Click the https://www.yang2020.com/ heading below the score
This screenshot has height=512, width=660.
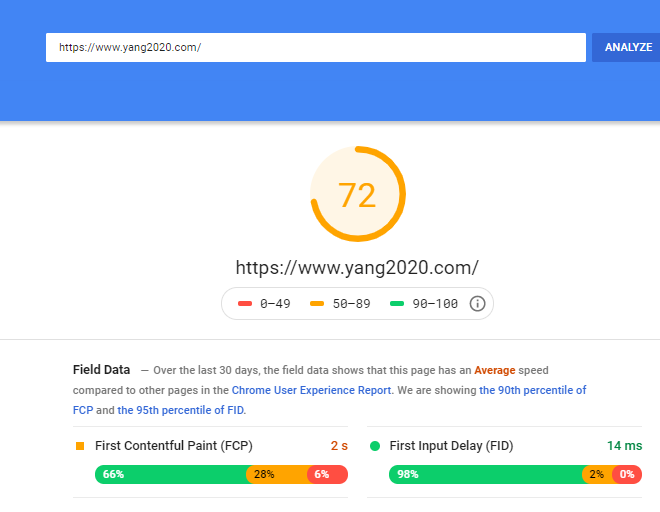(x=357, y=268)
